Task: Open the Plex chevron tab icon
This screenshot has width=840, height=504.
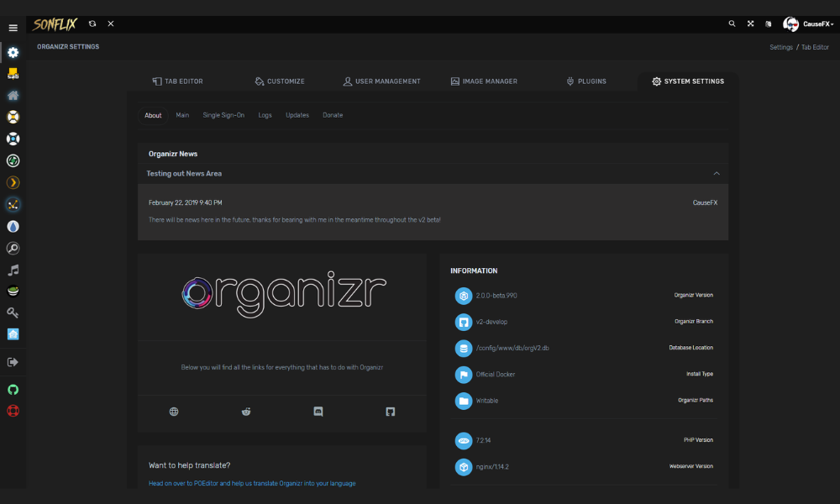Action: click(x=13, y=182)
